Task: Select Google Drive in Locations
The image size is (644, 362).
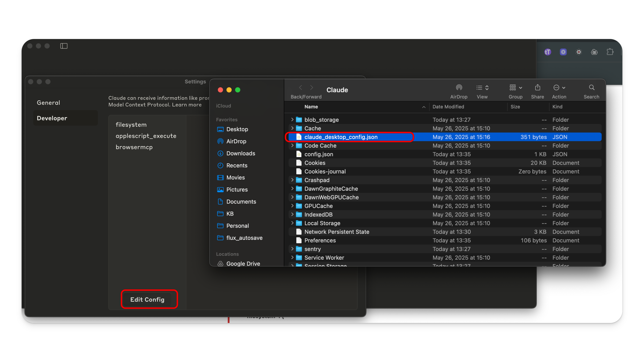Action: point(243,263)
